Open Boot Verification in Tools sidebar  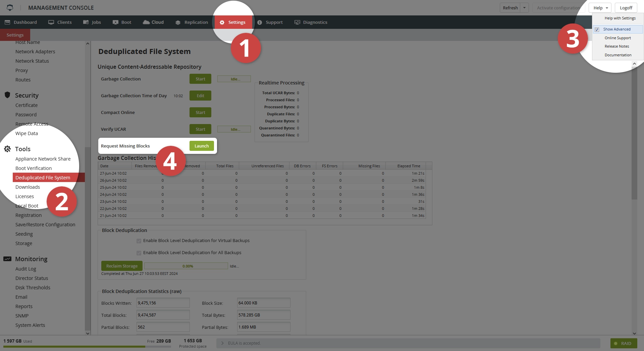point(34,168)
